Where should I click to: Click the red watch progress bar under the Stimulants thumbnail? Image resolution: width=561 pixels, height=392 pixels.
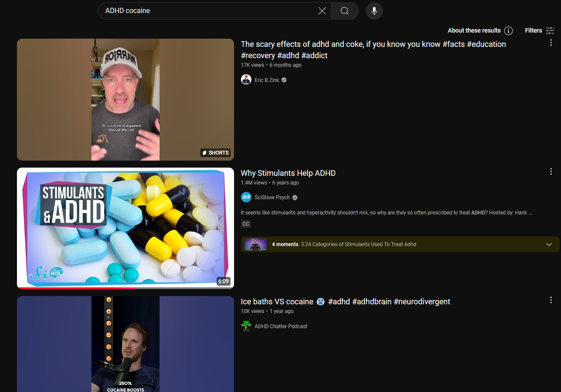pyautogui.click(x=76, y=288)
